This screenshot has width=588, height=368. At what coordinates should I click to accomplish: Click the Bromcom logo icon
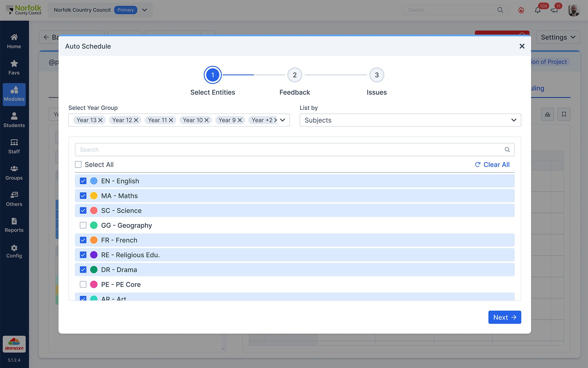pos(14,344)
